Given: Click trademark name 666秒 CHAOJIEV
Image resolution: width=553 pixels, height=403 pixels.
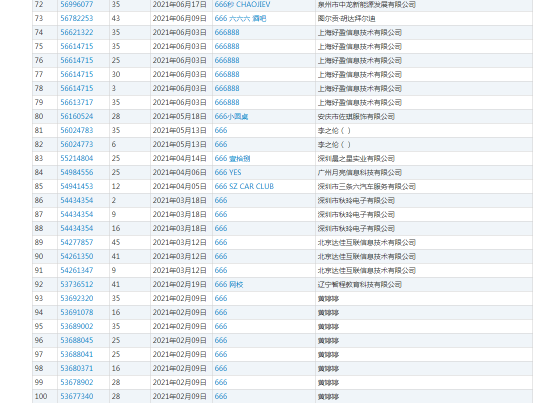Looking at the screenshot, I should click(x=242, y=5).
